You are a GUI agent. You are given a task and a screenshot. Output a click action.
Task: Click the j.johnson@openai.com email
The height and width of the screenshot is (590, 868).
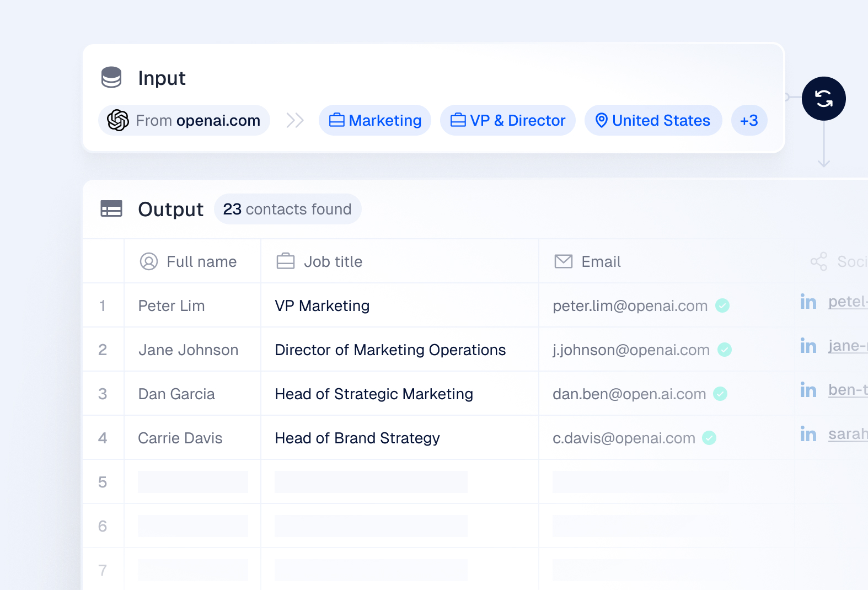coord(631,350)
